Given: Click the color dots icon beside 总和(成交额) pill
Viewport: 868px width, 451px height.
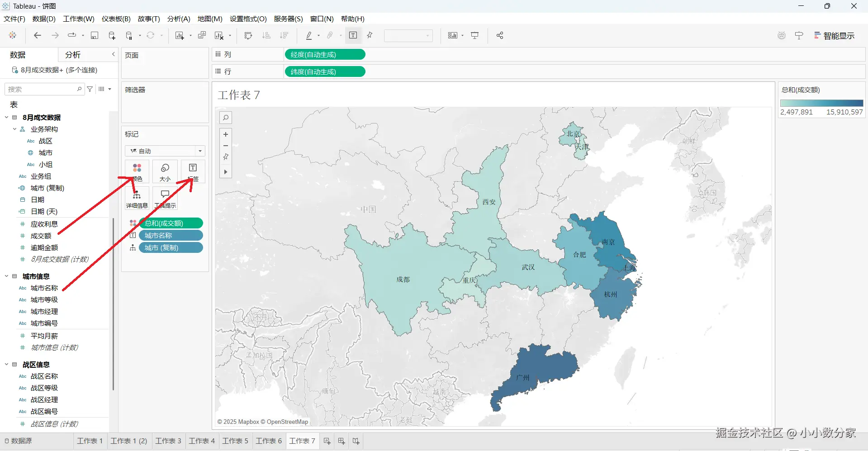Looking at the screenshot, I should 133,223.
